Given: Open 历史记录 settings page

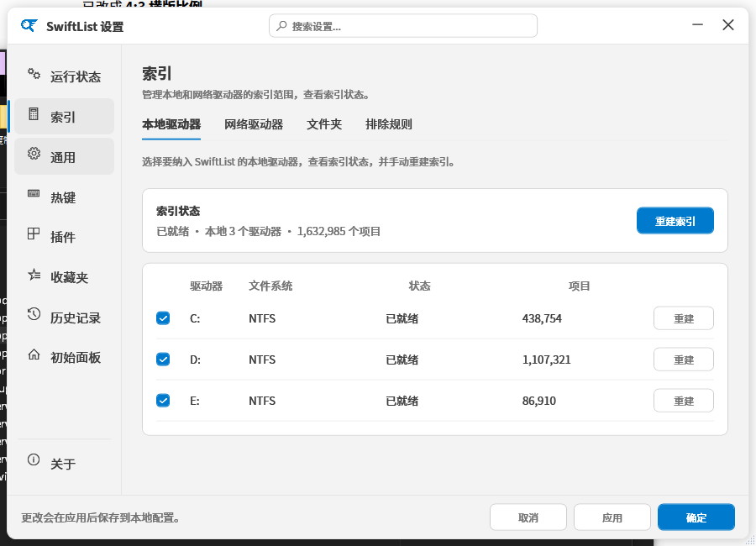Looking at the screenshot, I should click(x=64, y=318).
